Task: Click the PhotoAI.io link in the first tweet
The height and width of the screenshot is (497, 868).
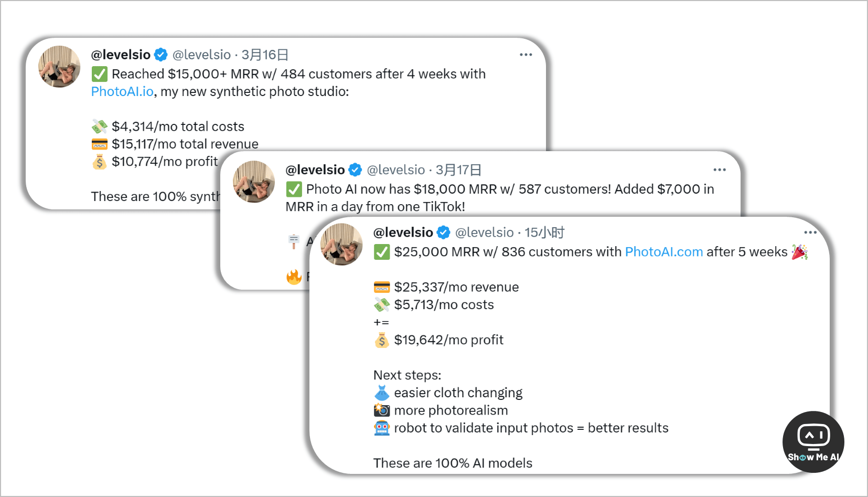Action: [x=122, y=91]
